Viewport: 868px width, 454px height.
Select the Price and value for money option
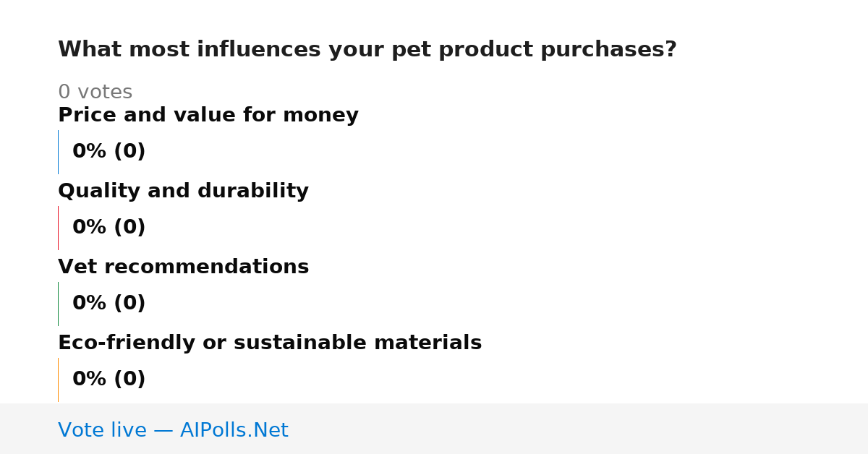click(x=208, y=115)
